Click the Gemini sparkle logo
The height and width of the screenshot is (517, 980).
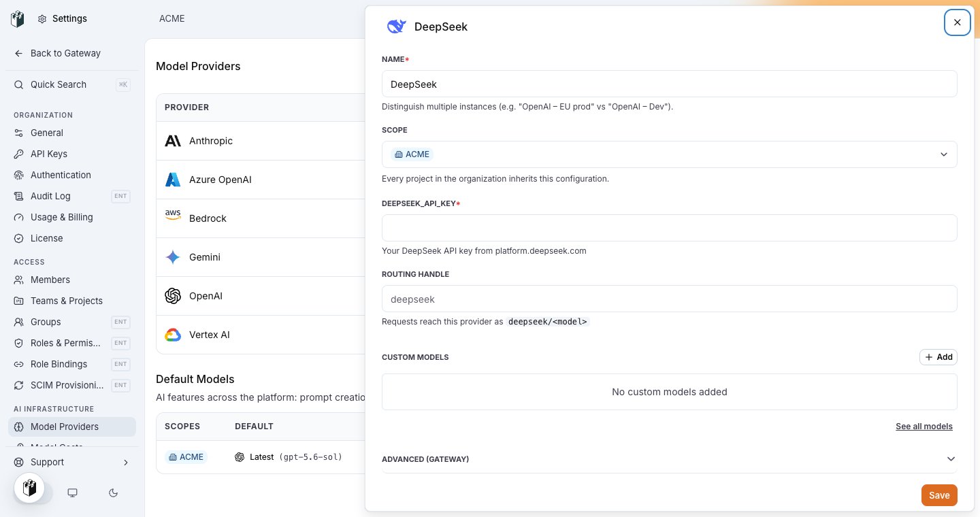click(173, 257)
